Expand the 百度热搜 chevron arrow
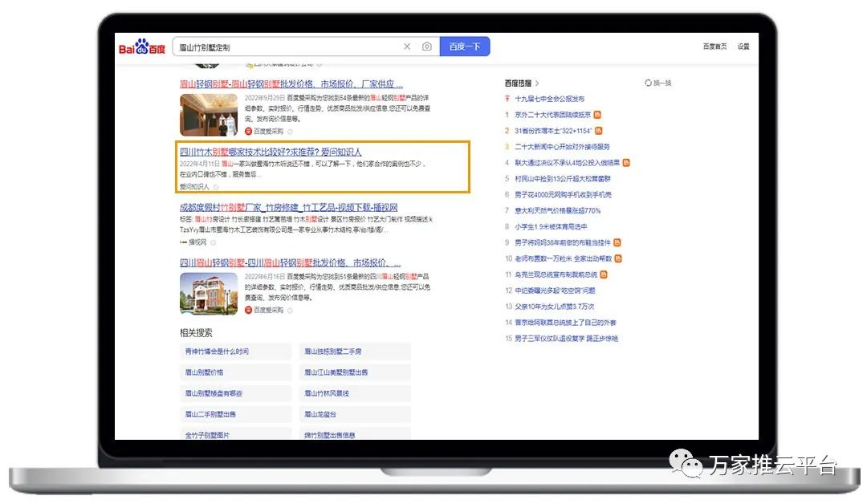This screenshot has height=504, width=867. pos(537,83)
